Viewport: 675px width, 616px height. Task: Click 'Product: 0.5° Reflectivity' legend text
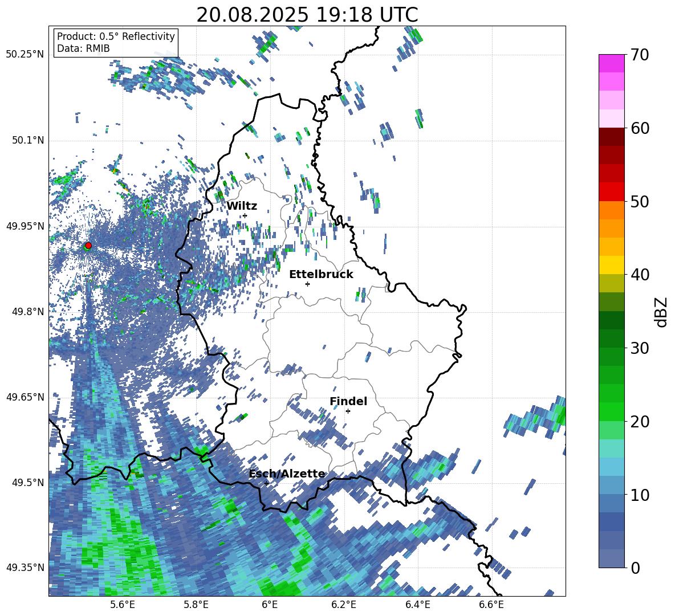pos(116,36)
